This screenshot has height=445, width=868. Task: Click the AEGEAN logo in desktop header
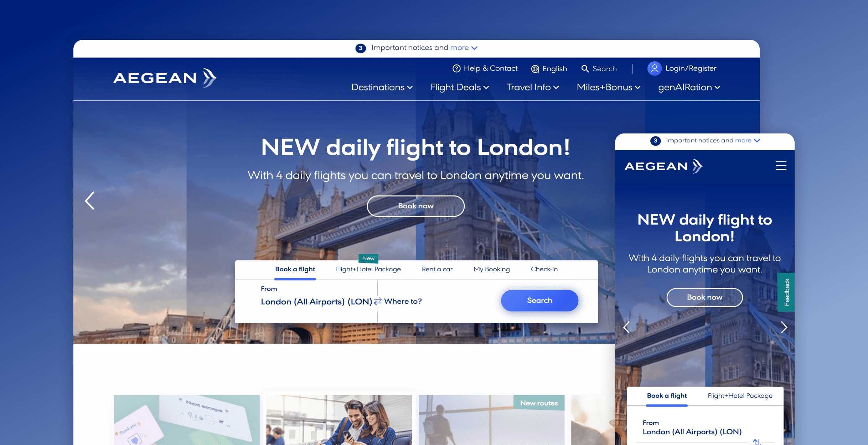[165, 78]
